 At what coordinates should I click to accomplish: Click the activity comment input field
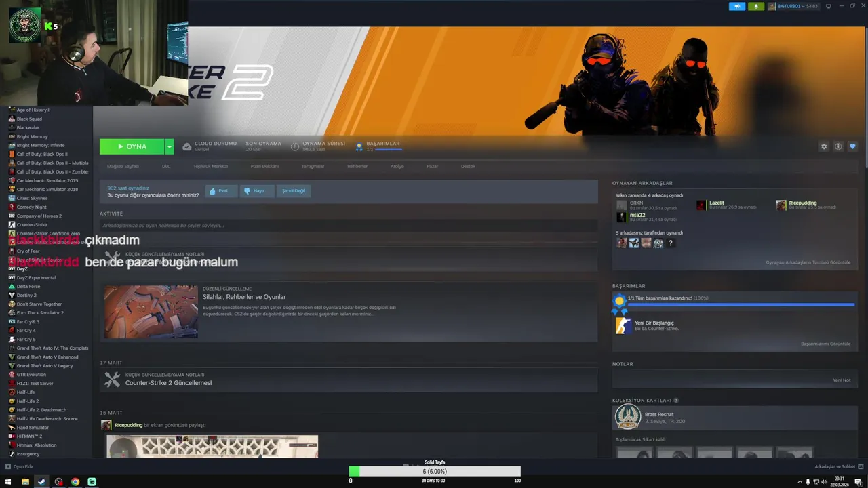pyautogui.click(x=349, y=225)
